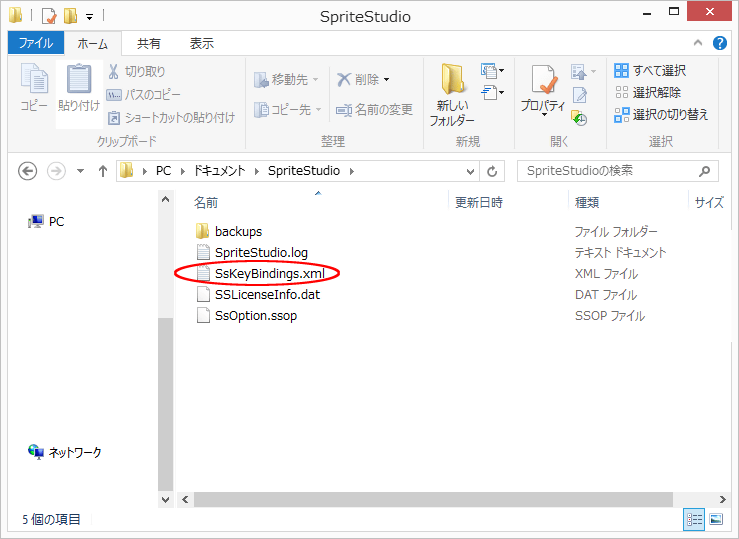Click Paste shortcut (ショートカットの貼り付け)

pos(171,117)
